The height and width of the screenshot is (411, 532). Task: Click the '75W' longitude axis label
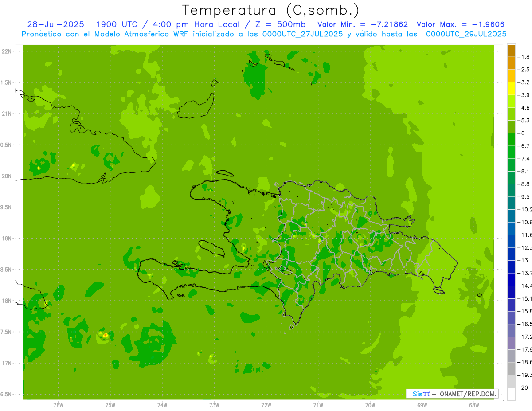tap(110, 405)
